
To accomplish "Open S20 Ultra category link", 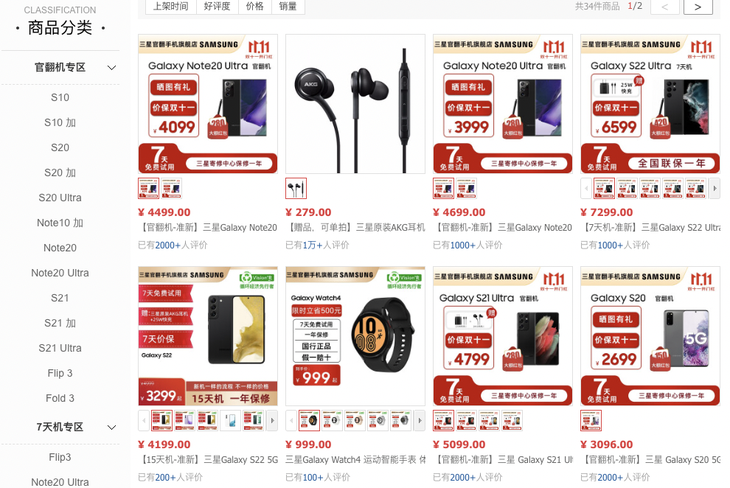I will coord(60,197).
